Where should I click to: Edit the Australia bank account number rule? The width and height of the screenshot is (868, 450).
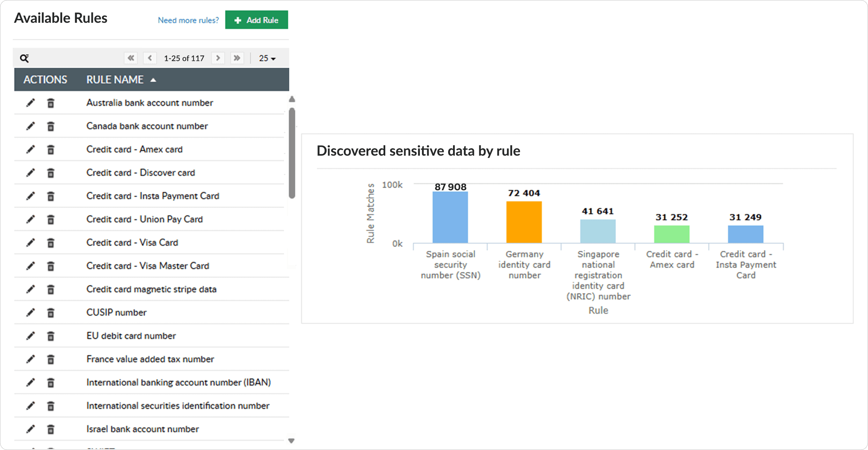(x=30, y=103)
